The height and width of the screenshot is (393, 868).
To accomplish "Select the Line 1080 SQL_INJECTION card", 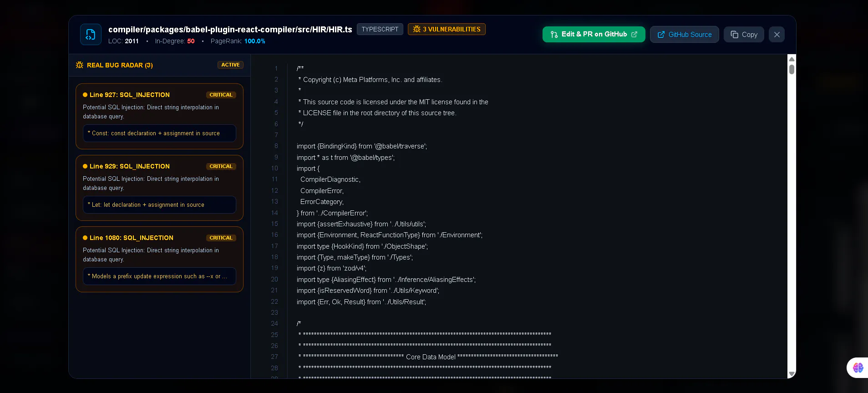I will pos(159,259).
